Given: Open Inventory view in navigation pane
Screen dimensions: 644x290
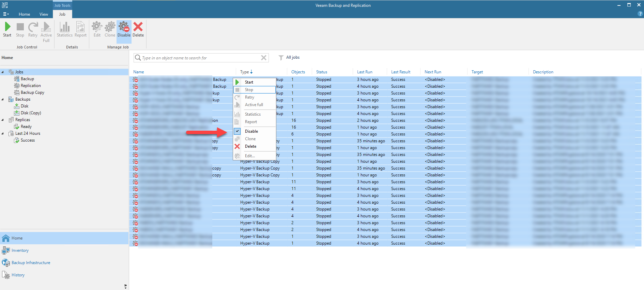Looking at the screenshot, I should coord(64,250).
